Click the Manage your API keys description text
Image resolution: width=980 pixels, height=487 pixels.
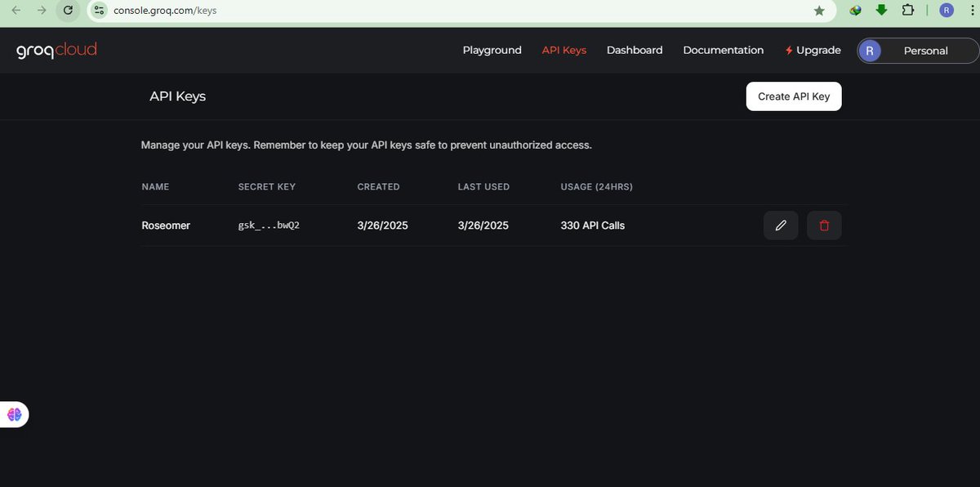(x=366, y=145)
